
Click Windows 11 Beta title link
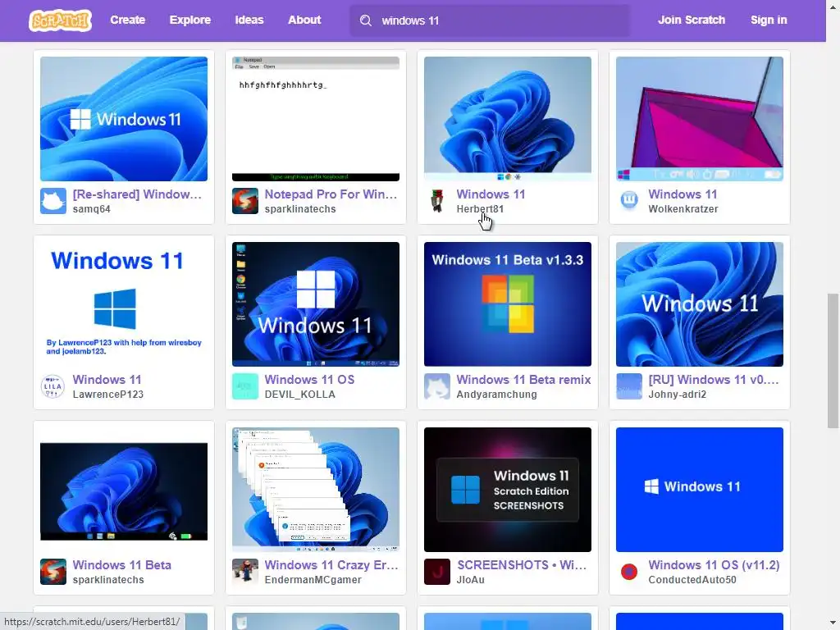point(121,565)
